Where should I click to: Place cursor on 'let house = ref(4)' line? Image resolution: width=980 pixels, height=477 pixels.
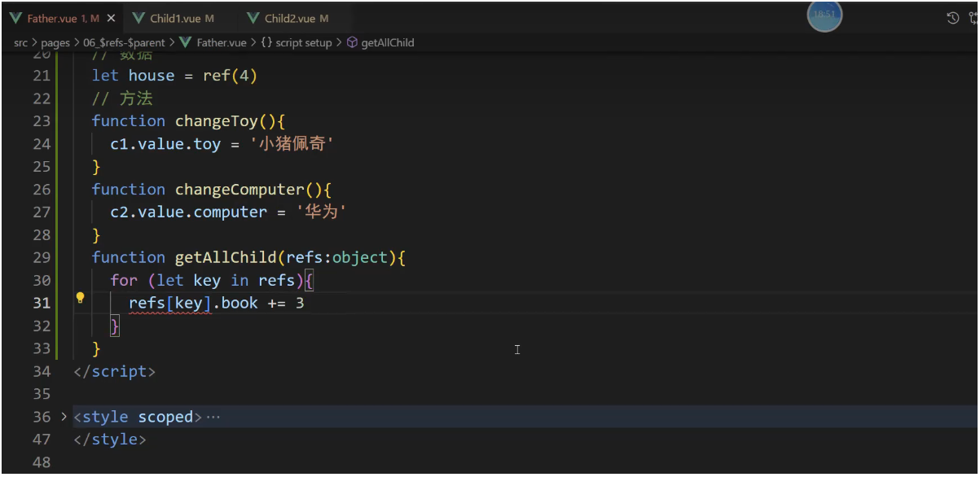(174, 76)
